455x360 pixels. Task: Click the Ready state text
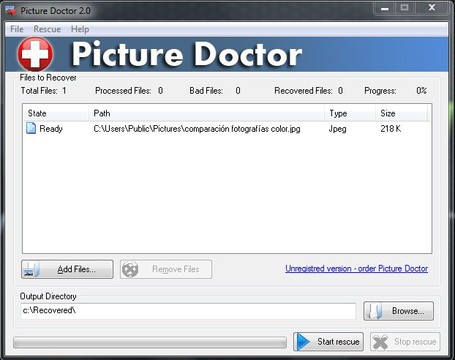coord(51,129)
